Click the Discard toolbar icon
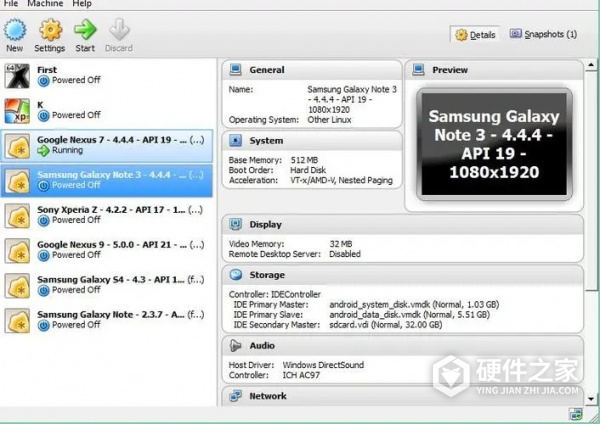 (118, 29)
